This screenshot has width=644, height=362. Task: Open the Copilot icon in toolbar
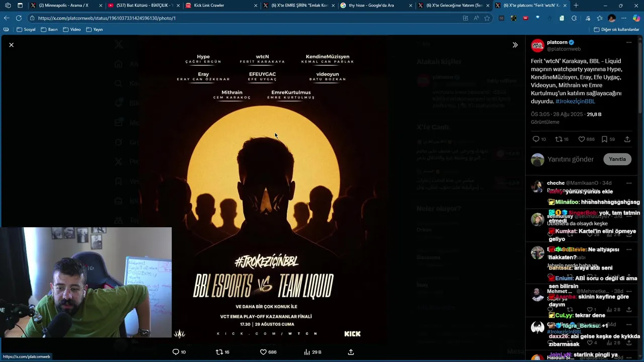point(636,18)
